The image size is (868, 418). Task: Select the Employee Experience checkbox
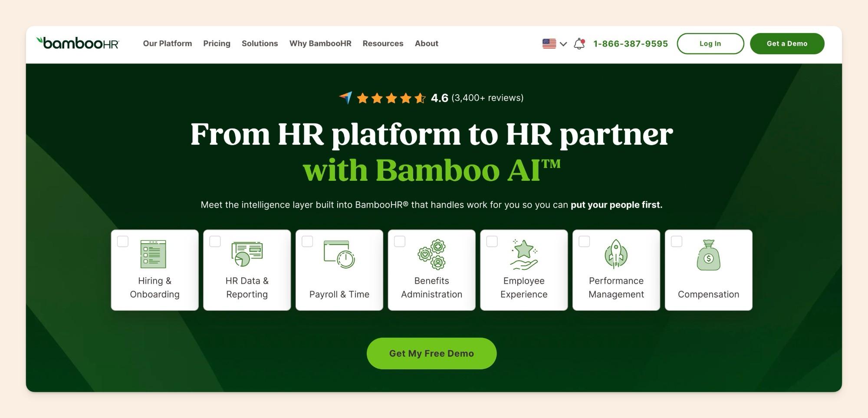[492, 241]
